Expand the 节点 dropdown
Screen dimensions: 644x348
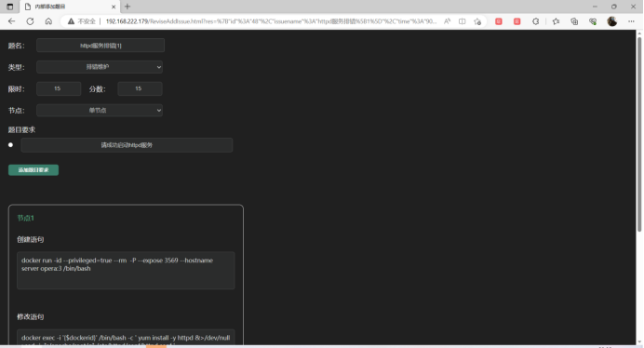(x=100, y=110)
